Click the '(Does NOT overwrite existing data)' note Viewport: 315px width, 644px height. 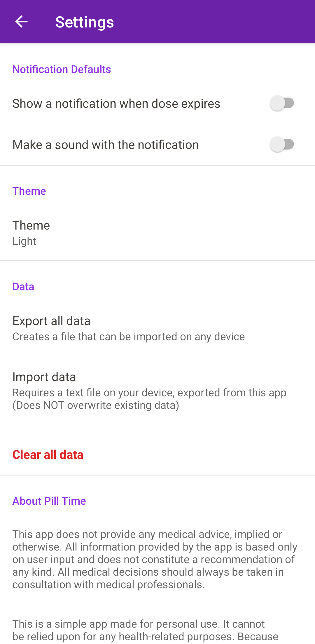[96, 405]
